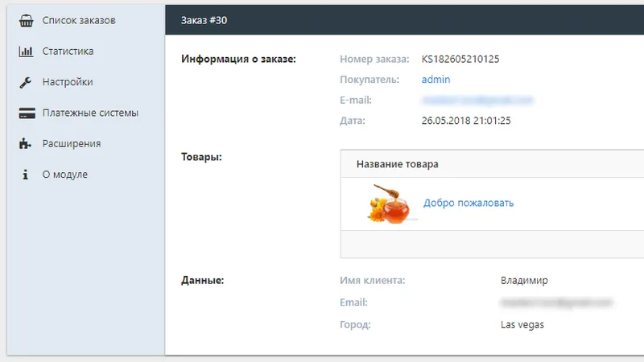Click the Дата label
The width and height of the screenshot is (644, 362).
353,120
